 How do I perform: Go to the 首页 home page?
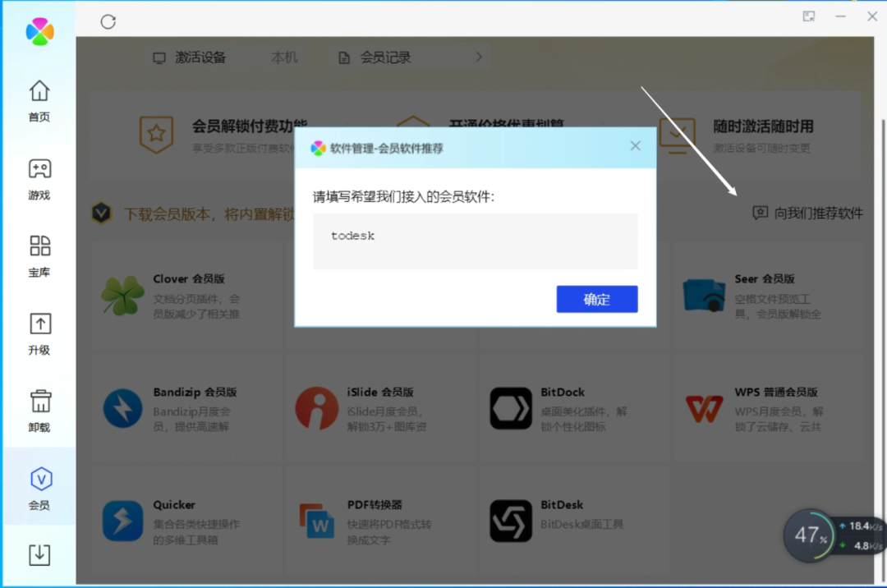(x=39, y=101)
